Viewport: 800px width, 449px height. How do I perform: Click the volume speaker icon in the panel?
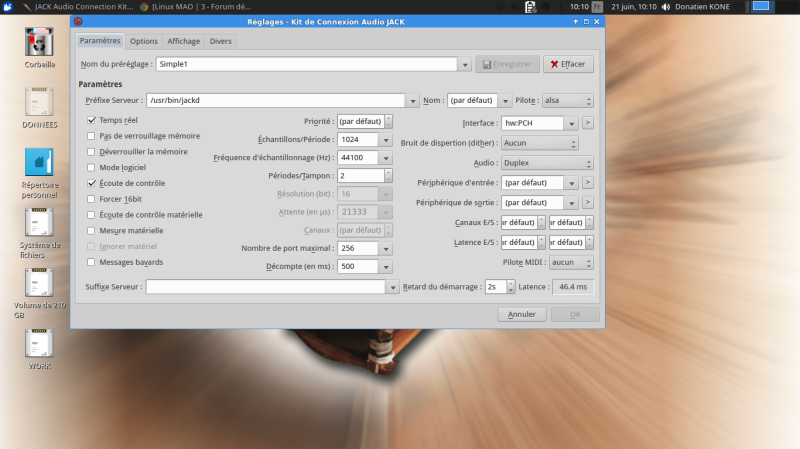(666, 7)
